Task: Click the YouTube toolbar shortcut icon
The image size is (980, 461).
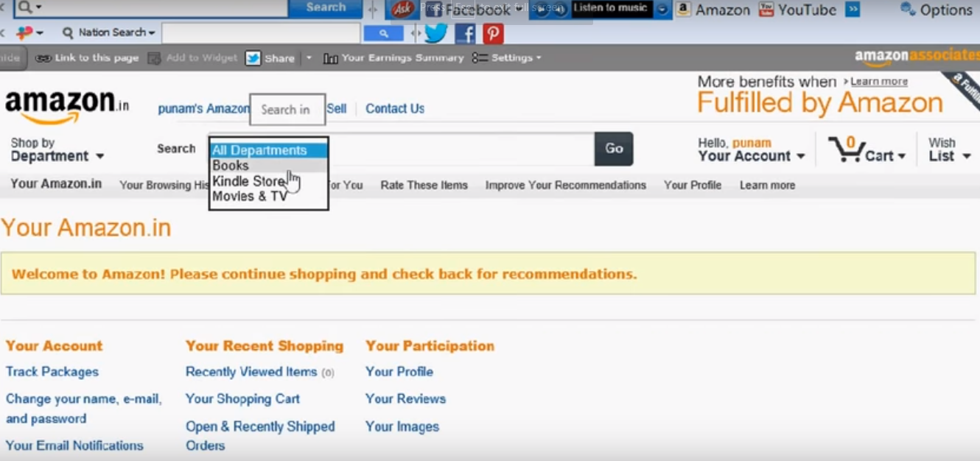Action: click(766, 10)
